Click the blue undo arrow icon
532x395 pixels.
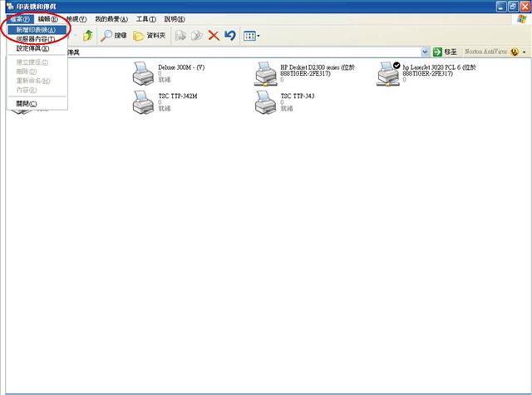click(229, 35)
